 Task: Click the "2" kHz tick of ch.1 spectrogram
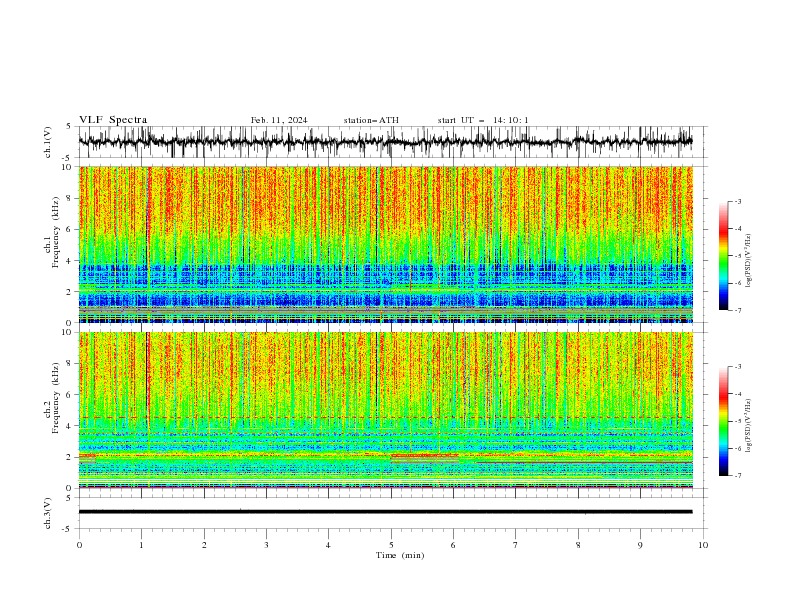tap(70, 292)
